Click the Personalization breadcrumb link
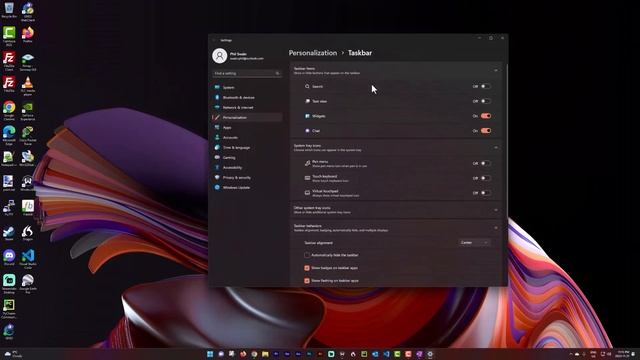This screenshot has height=360, width=640. 313,53
